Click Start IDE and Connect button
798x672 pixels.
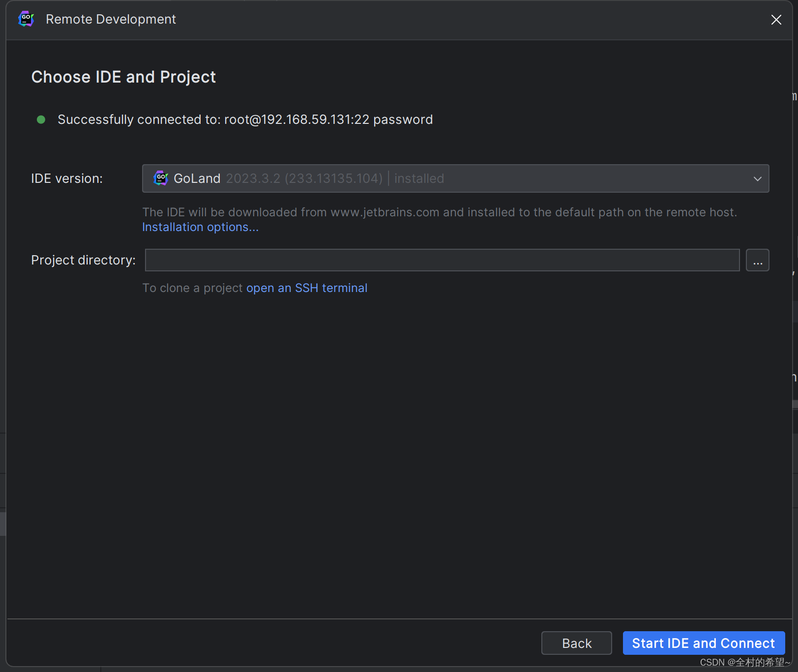click(x=704, y=643)
